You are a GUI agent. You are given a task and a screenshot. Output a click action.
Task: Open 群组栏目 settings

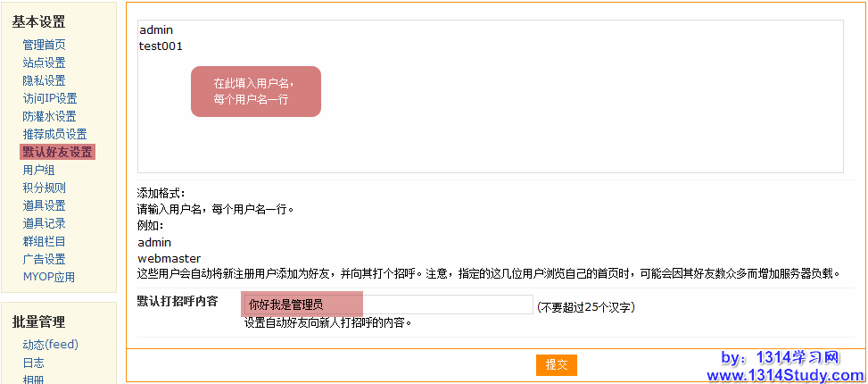coord(44,241)
